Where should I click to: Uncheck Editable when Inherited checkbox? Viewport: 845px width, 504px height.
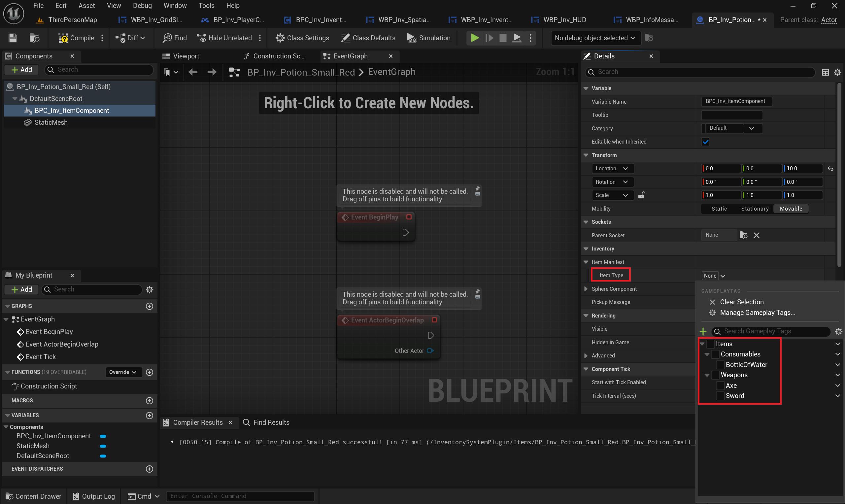(705, 142)
